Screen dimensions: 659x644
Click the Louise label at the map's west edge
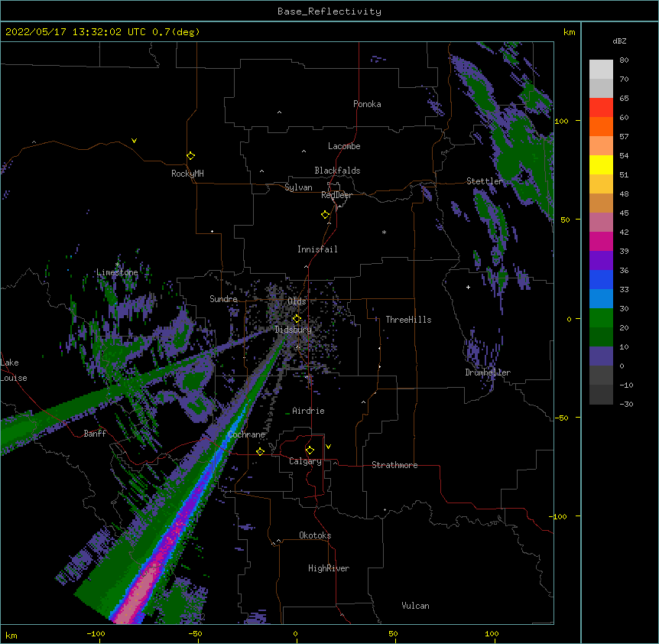click(14, 378)
